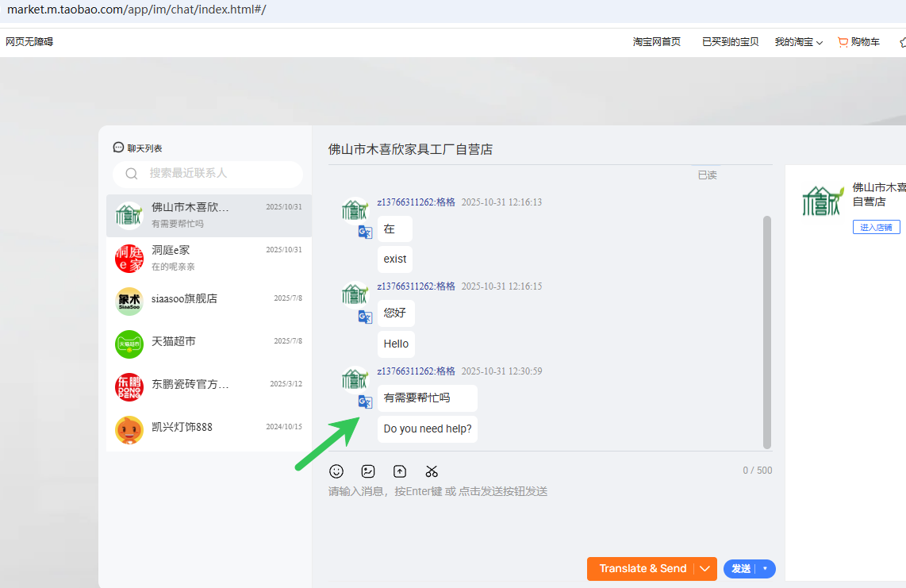
Task: Click the file upload icon
Action: (x=400, y=471)
